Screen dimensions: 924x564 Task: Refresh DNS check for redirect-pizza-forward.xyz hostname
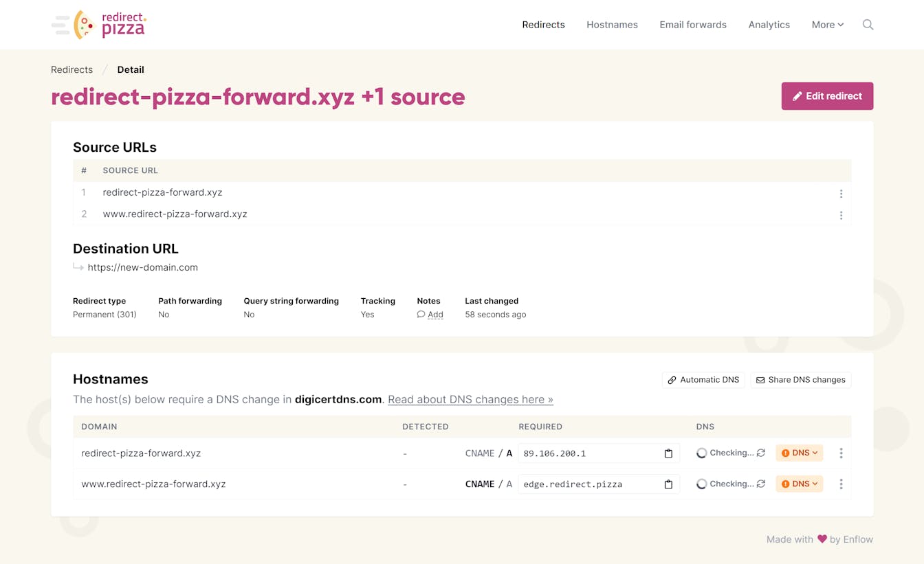760,453
